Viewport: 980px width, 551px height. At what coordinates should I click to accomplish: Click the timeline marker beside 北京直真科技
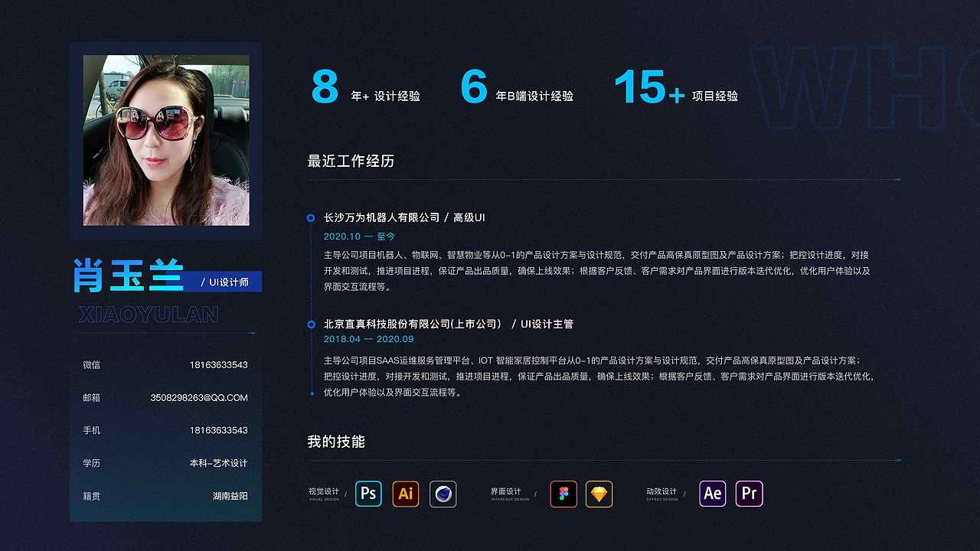[x=311, y=324]
